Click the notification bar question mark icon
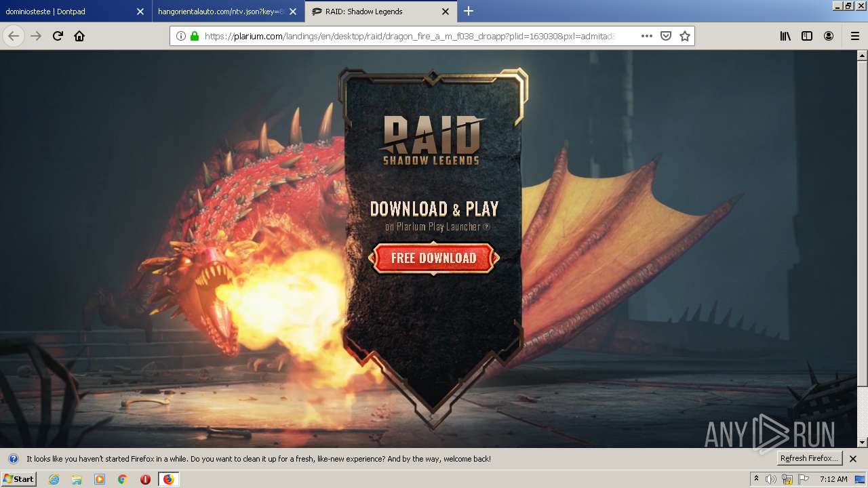This screenshot has width=868, height=488. 13,459
